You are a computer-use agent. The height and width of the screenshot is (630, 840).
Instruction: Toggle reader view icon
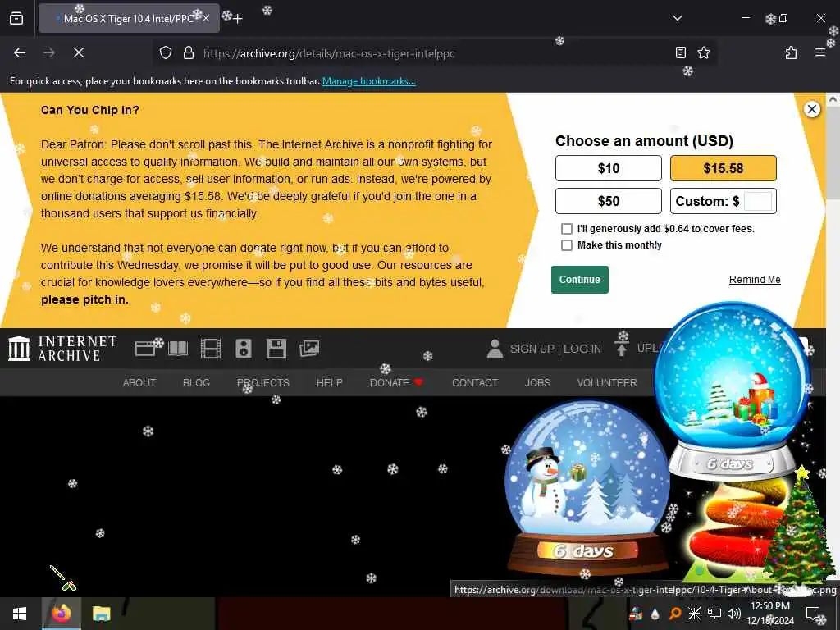pos(680,52)
